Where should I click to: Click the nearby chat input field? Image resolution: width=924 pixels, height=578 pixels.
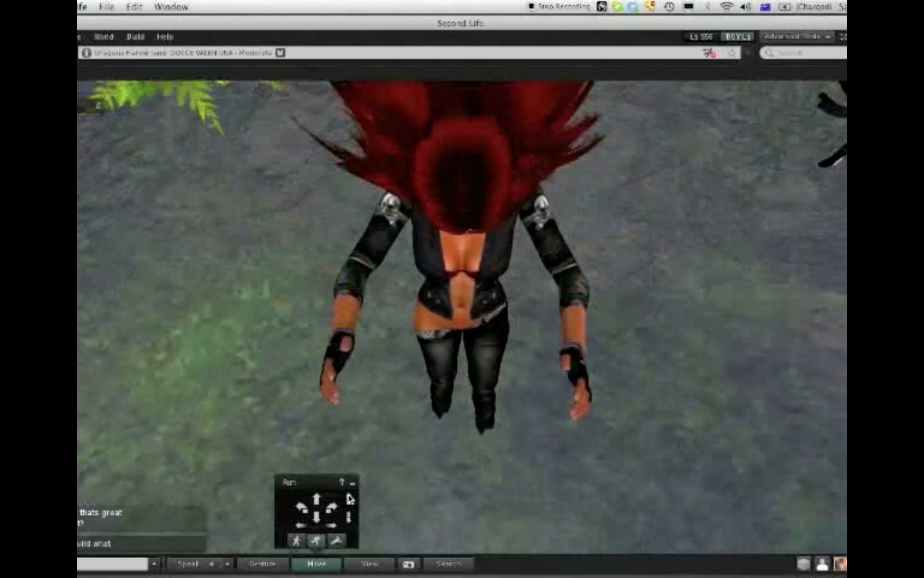[112, 564]
